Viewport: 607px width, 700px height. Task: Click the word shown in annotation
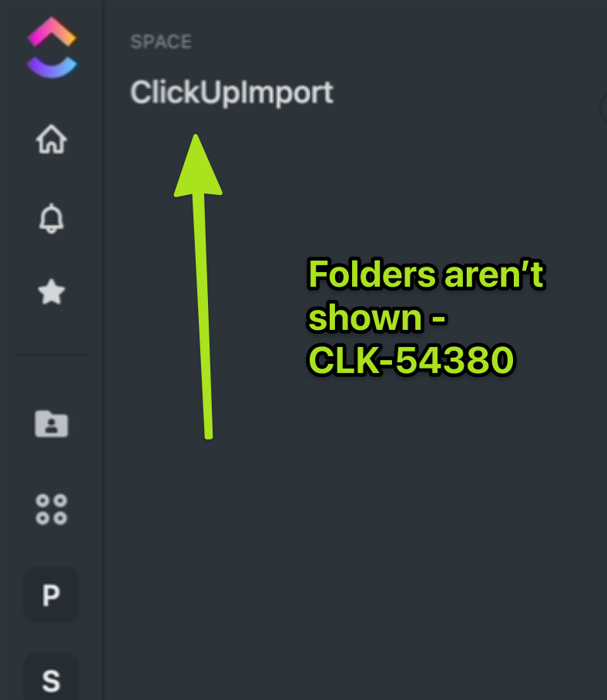coord(365,318)
